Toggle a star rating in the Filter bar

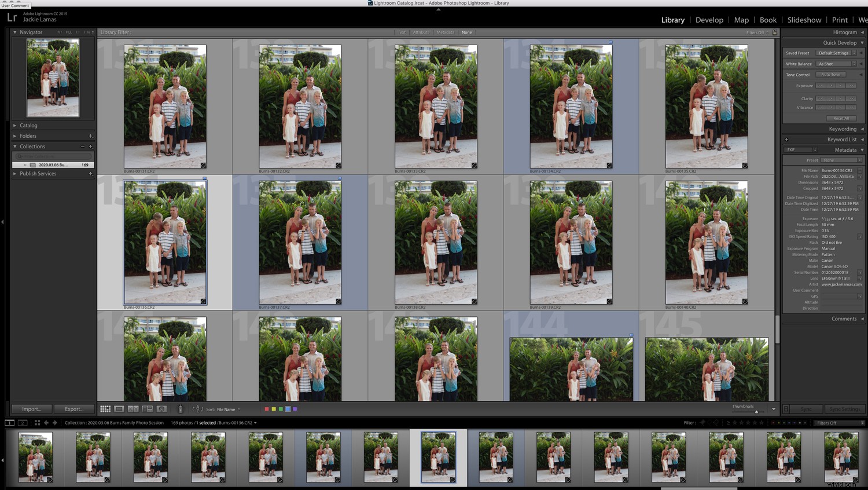click(x=735, y=423)
